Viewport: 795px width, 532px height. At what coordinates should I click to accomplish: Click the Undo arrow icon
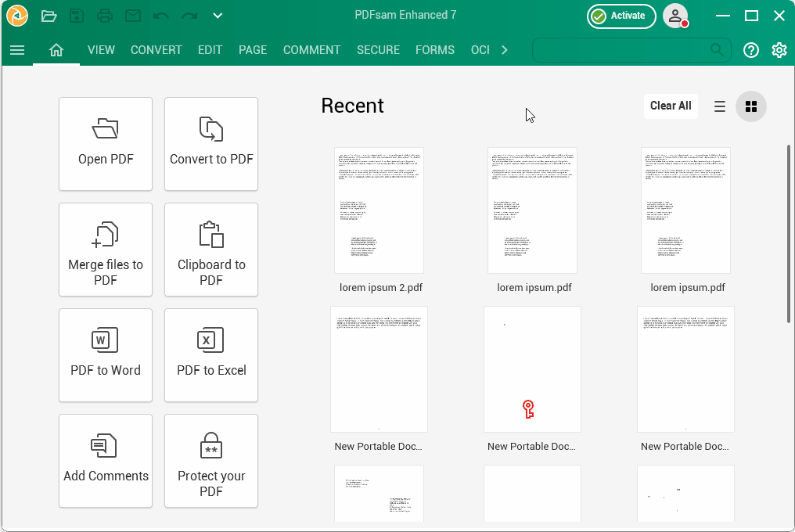click(x=160, y=16)
